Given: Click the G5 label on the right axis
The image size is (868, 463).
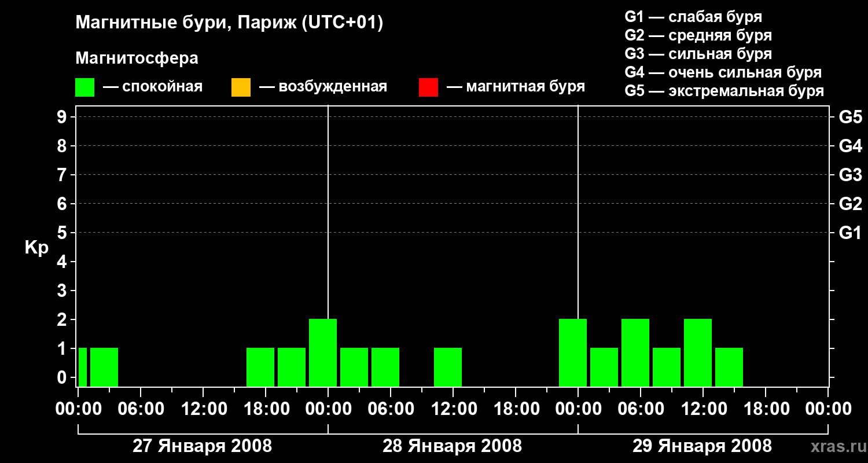Looking at the screenshot, I should pyautogui.click(x=850, y=117).
